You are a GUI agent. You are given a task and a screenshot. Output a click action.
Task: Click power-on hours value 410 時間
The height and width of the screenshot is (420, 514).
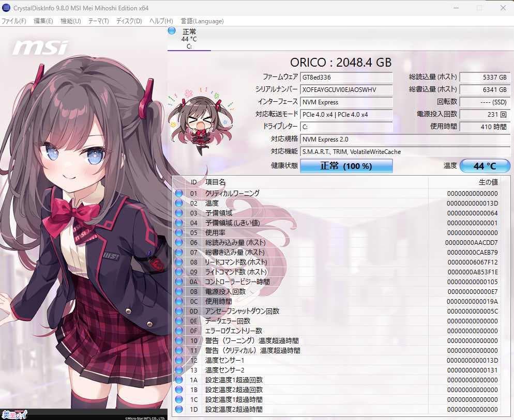[485, 127]
